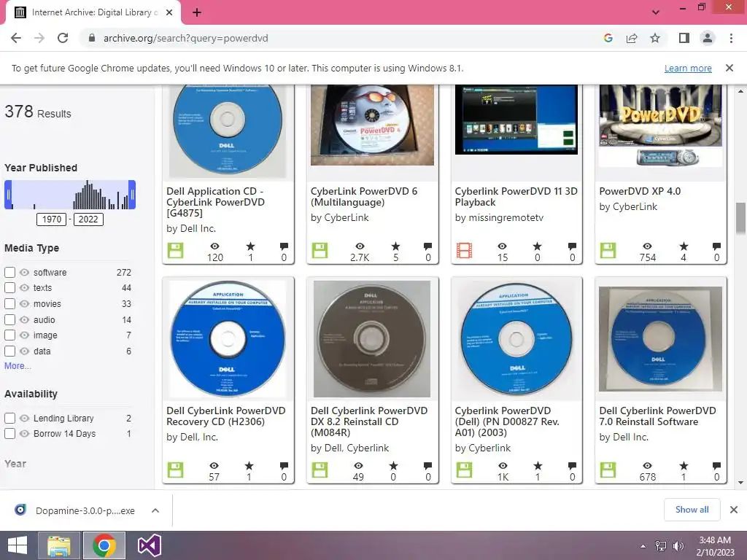Viewport: 747px width, 560px height.
Task: Select the Internet Archive browser tab
Action: [93, 12]
